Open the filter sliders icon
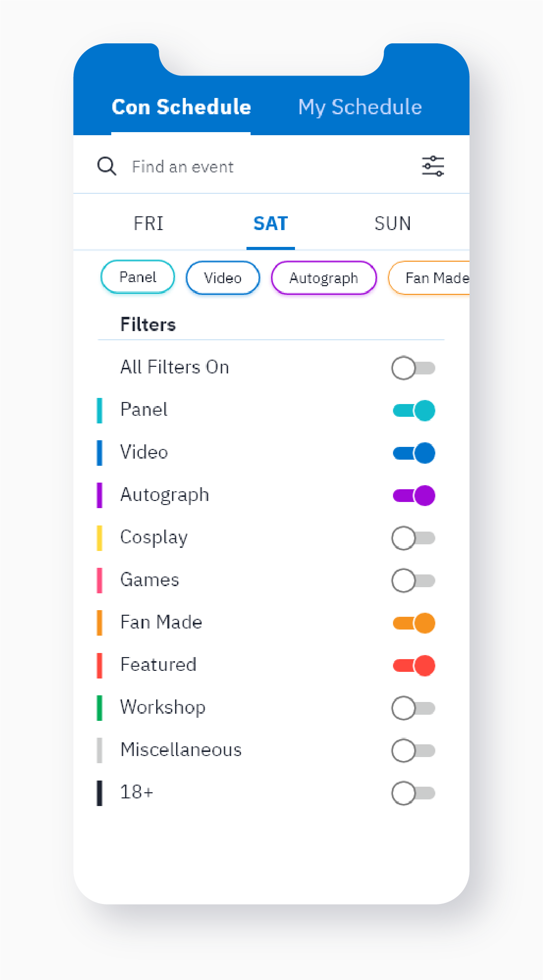543x980 pixels. (433, 166)
